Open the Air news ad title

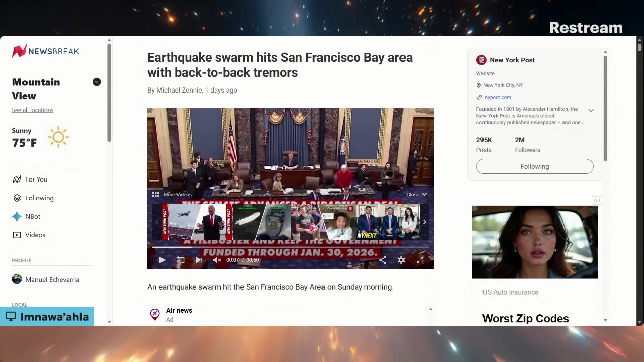coord(179,310)
